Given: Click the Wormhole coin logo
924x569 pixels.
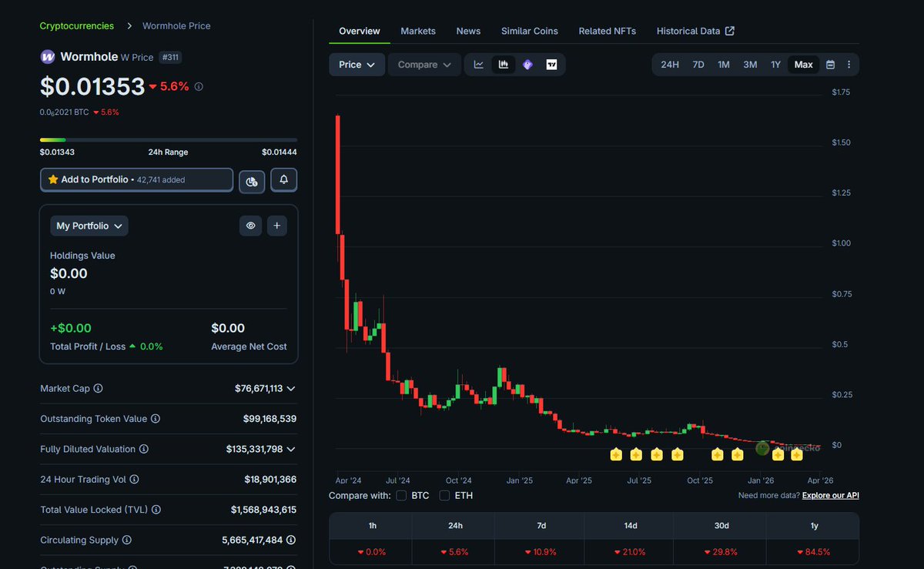Looking at the screenshot, I should tap(48, 57).
